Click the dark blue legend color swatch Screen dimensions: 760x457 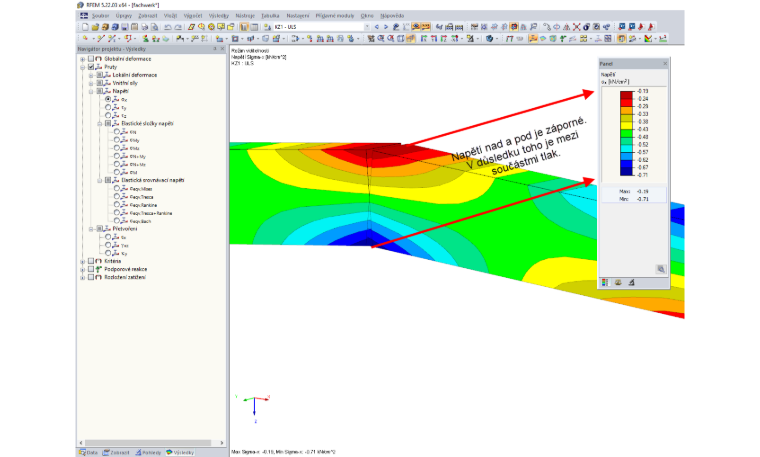[626, 171]
